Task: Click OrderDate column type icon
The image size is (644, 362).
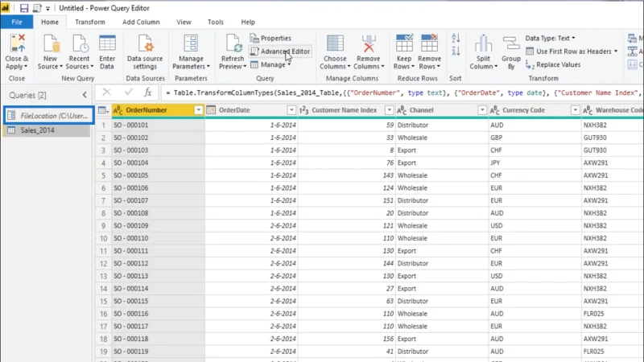Action: coord(211,110)
